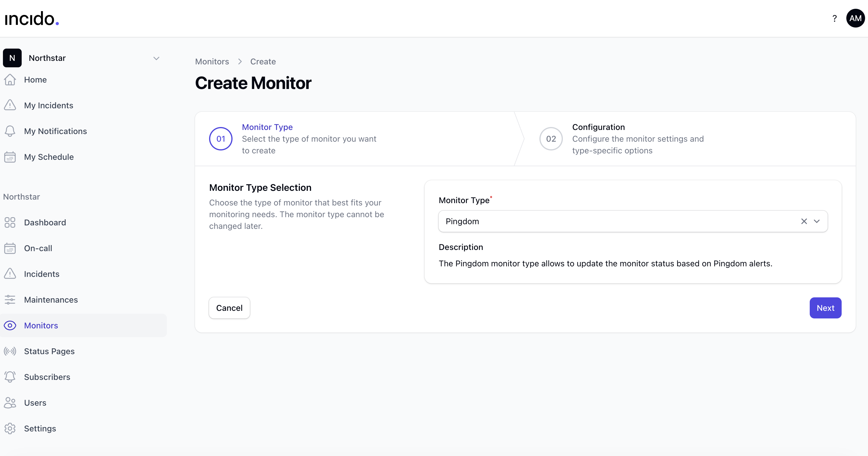Open the Users section

[x=35, y=403]
